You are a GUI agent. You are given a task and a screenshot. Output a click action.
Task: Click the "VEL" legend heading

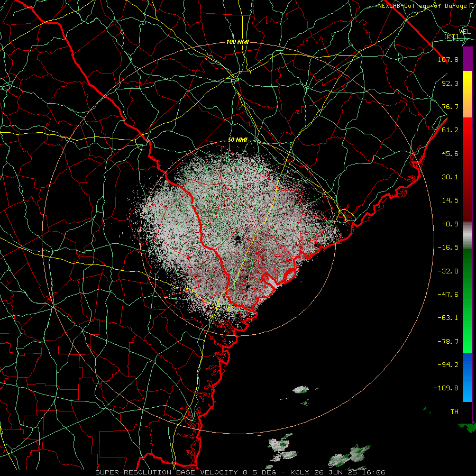(x=464, y=32)
